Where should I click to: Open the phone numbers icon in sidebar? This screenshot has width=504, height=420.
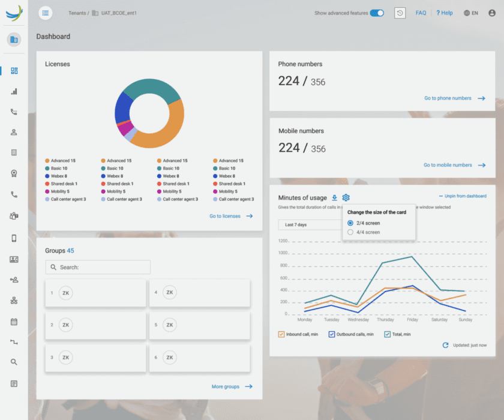tap(13, 113)
